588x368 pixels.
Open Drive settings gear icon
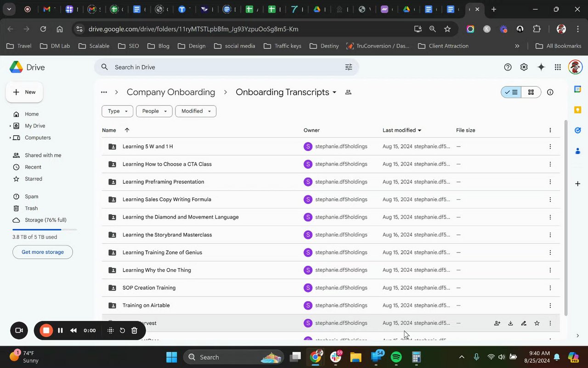524,67
